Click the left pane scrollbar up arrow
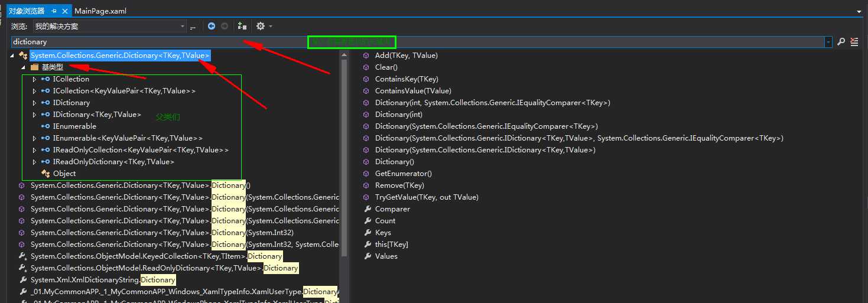The height and width of the screenshot is (303, 868). (344, 54)
